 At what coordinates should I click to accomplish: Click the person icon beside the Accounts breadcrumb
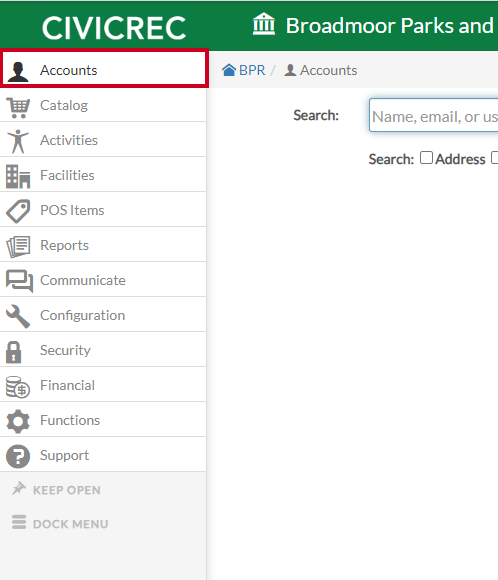(290, 70)
